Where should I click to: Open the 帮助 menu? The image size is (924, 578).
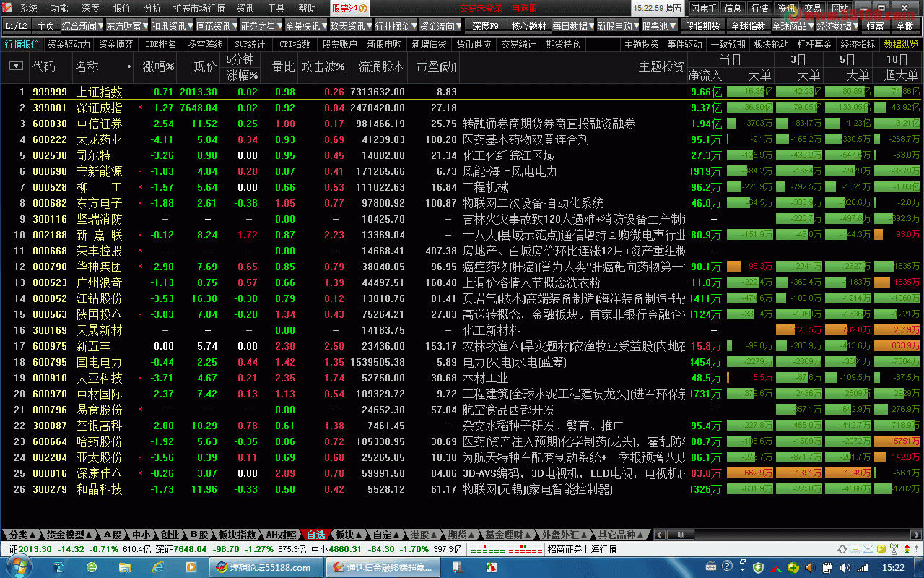(x=307, y=9)
